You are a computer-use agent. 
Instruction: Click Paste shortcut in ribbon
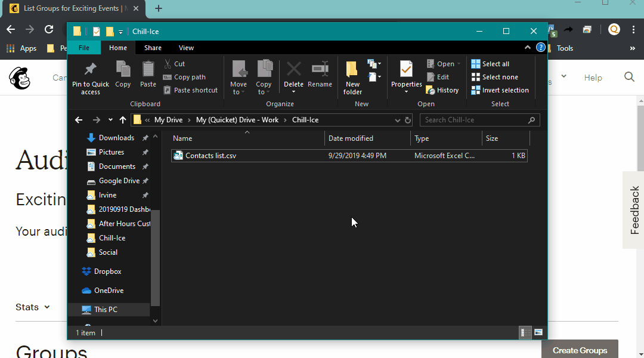pyautogui.click(x=191, y=90)
